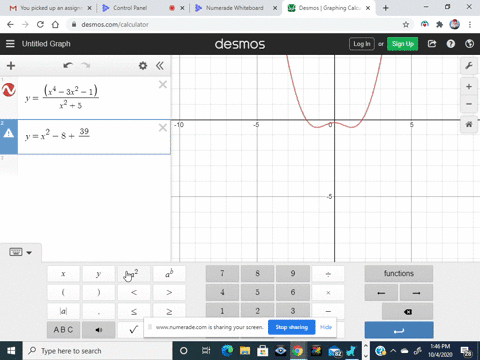This screenshot has height=360, width=480.
Task: Select the Untitled Graph title
Action: (x=46, y=44)
